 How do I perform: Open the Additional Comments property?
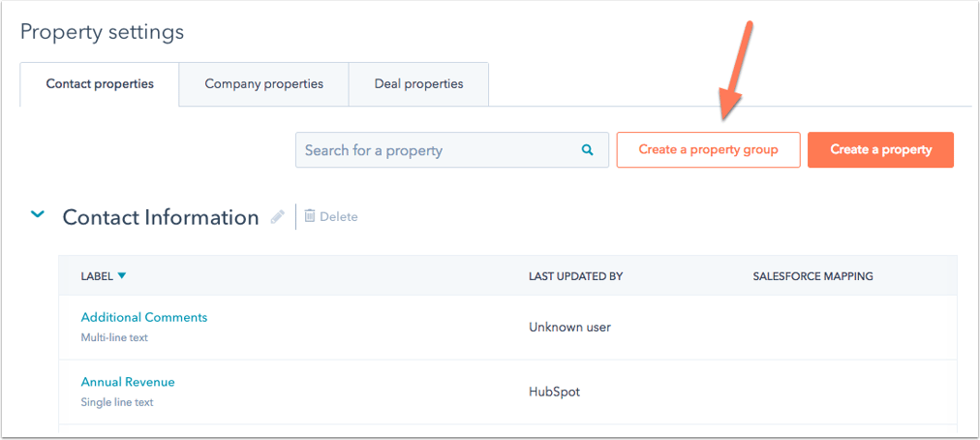tap(144, 317)
